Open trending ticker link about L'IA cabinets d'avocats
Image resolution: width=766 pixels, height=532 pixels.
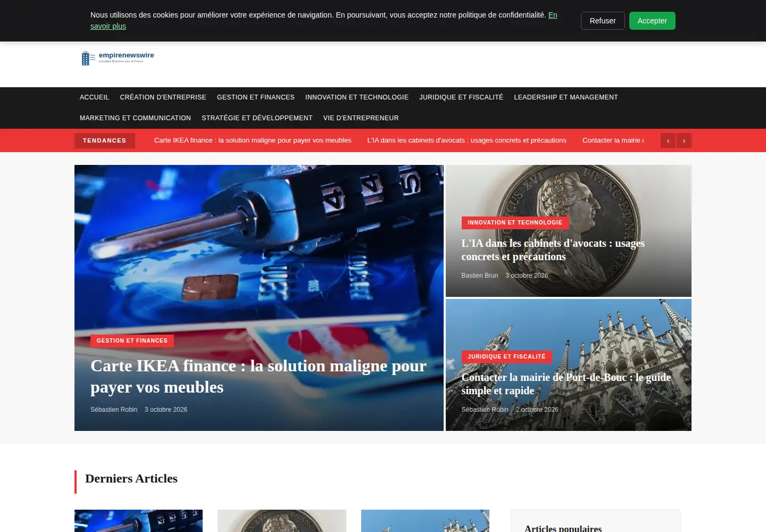tap(467, 140)
